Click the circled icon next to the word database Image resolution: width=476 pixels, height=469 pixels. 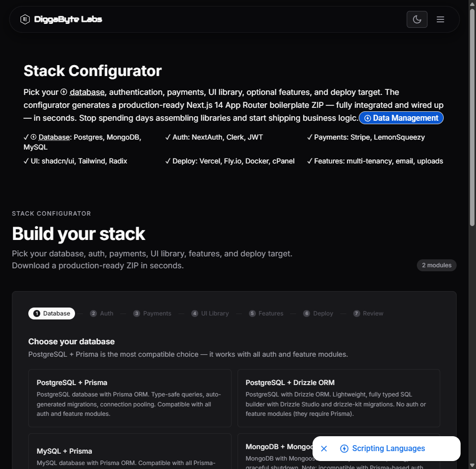[63, 92]
